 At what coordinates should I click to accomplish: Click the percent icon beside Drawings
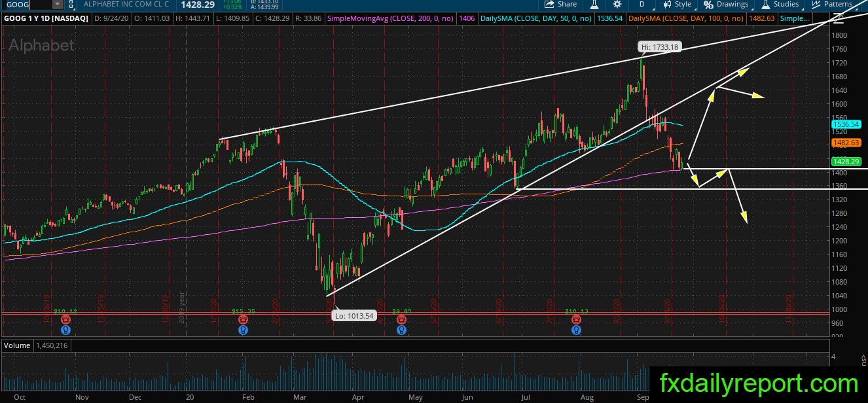tap(708, 4)
